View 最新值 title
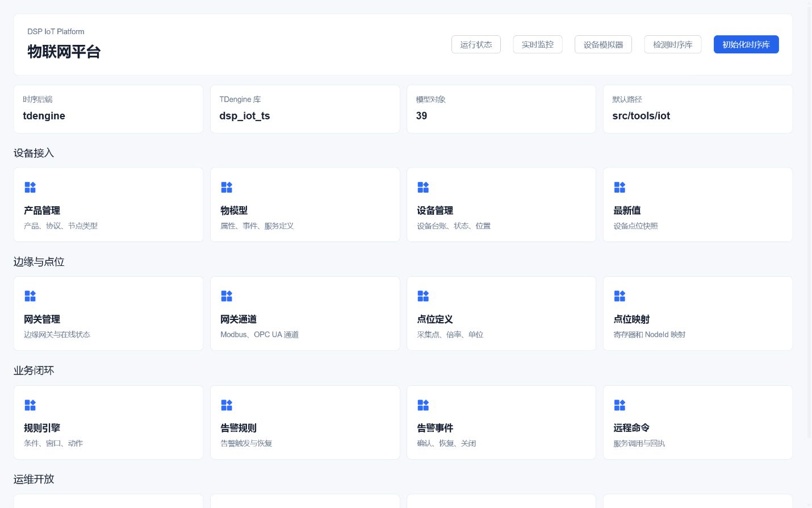This screenshot has height=508, width=812. 627,210
